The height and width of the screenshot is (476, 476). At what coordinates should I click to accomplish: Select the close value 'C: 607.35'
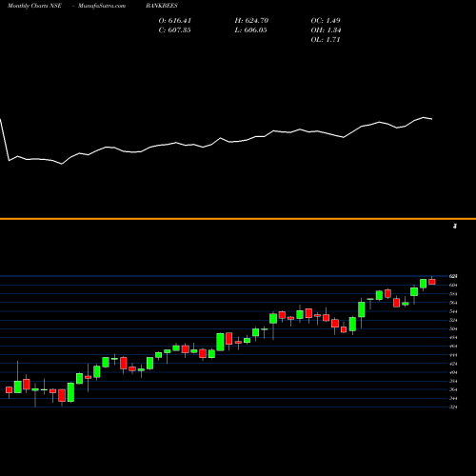[174, 30]
